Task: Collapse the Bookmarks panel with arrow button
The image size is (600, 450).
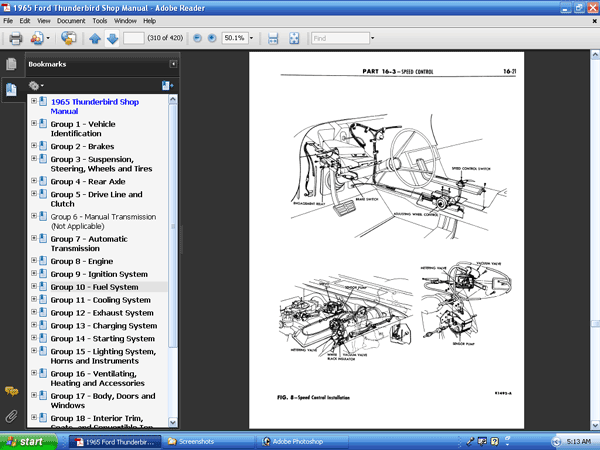Action: (173, 64)
